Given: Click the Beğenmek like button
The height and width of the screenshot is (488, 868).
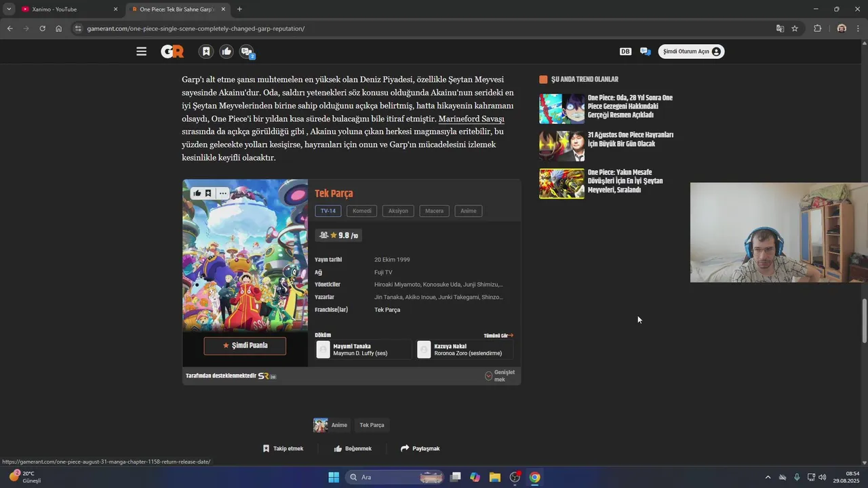Looking at the screenshot, I should click(x=353, y=449).
